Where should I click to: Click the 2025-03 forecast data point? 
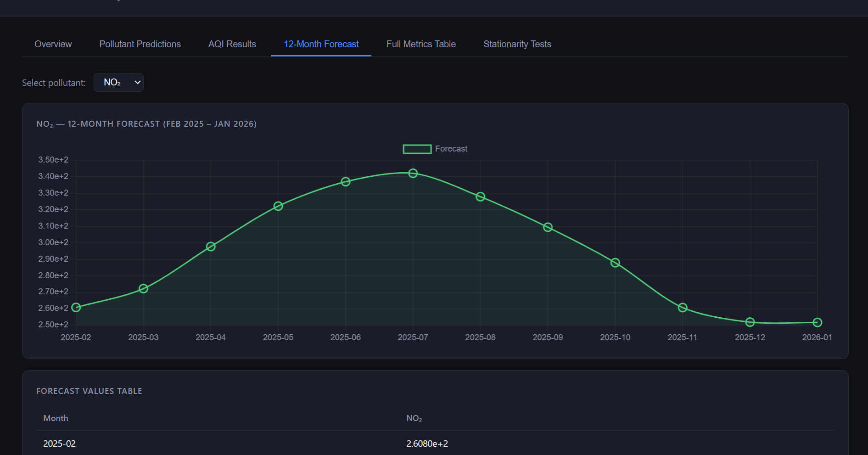click(x=143, y=289)
